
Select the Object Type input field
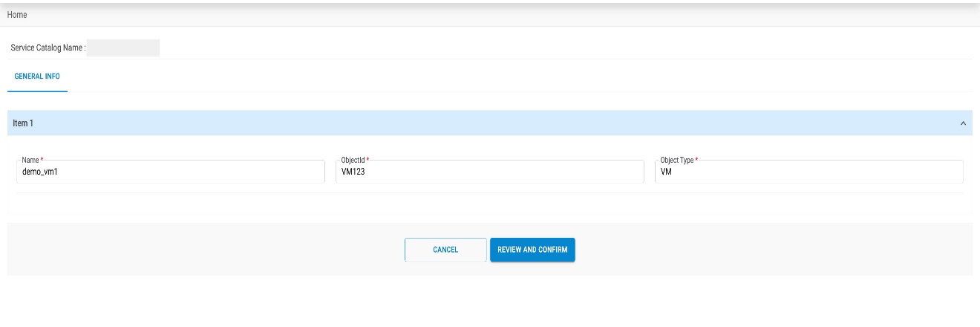click(809, 172)
